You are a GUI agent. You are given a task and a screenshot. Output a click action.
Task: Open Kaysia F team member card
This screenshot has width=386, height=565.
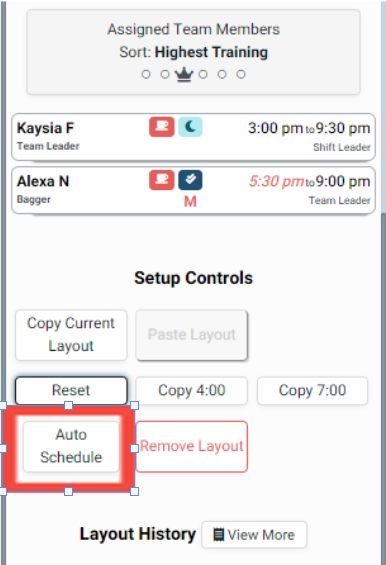[x=194, y=137]
